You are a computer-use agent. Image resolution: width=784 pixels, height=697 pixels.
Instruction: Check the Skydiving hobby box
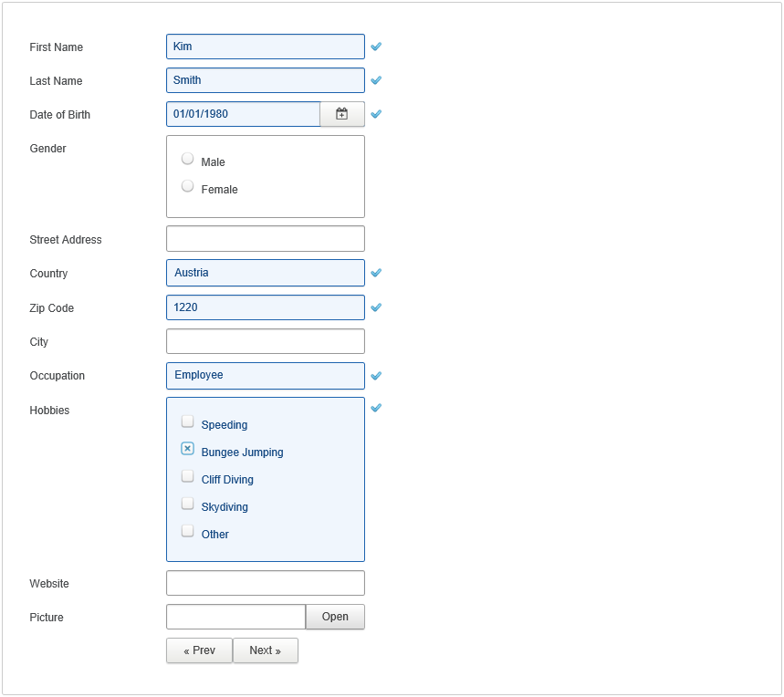(188, 504)
